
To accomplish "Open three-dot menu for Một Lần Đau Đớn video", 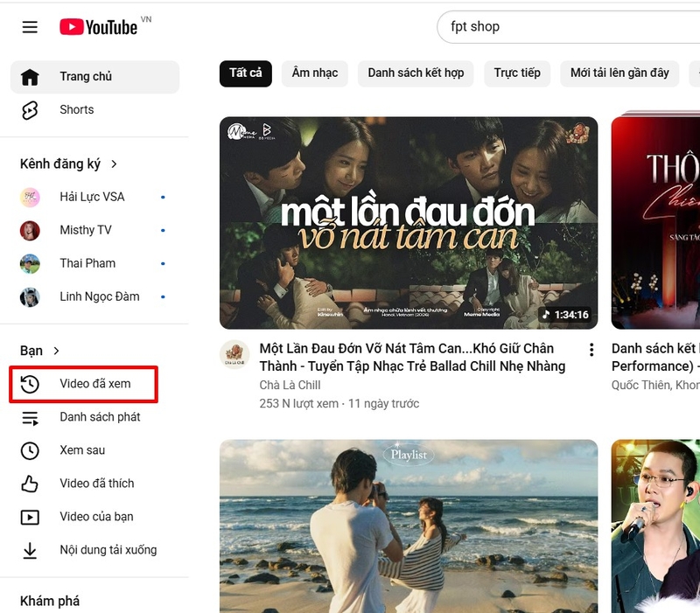I will 591,350.
